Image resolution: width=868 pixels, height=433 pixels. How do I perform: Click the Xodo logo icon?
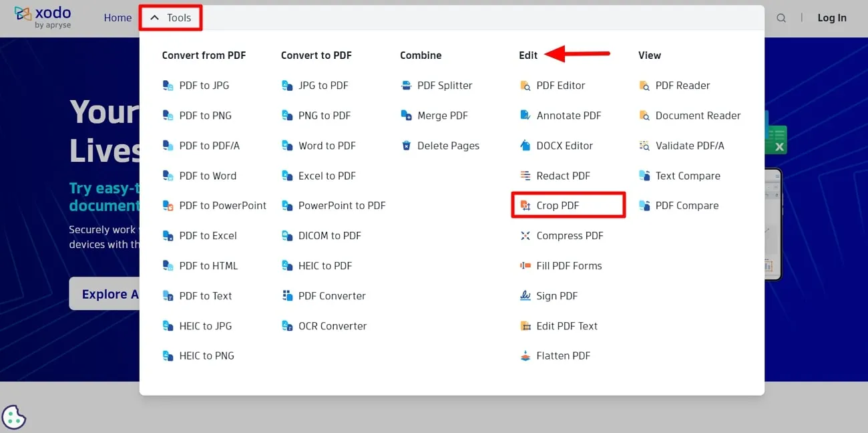point(24,13)
